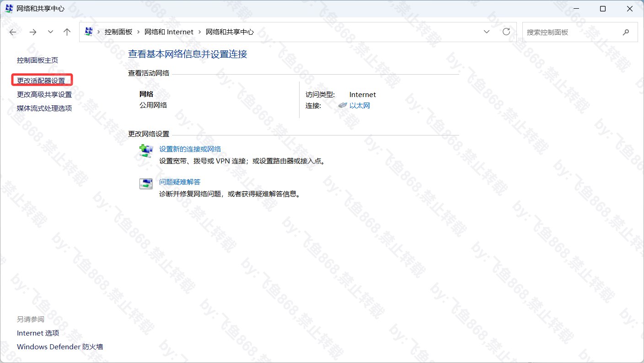
Task: Expand the 网络和 Internet breadcrumb chevron
Action: (199, 32)
